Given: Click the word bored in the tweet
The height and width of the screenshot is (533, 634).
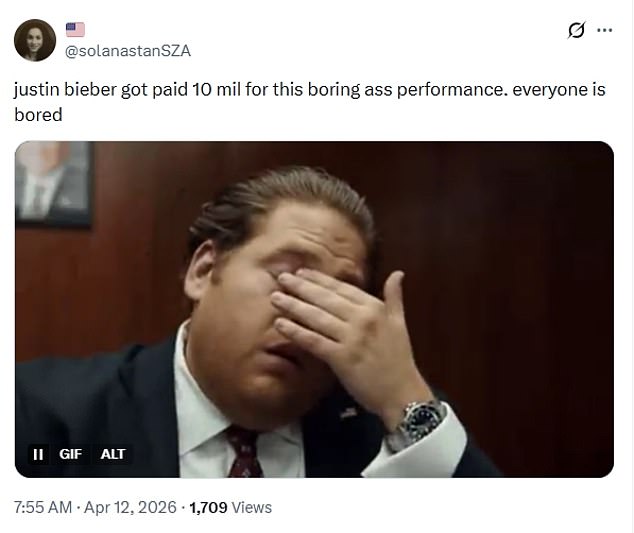Looking at the screenshot, I should [x=38, y=115].
